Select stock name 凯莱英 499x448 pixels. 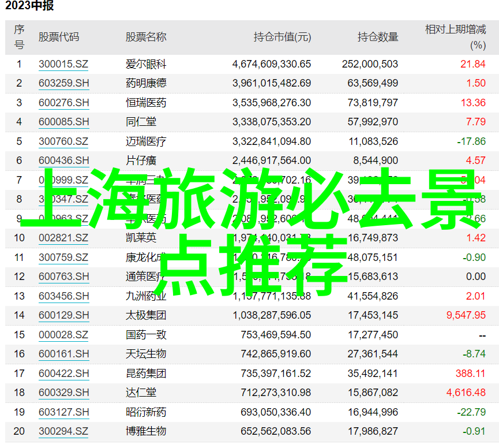(x=141, y=238)
